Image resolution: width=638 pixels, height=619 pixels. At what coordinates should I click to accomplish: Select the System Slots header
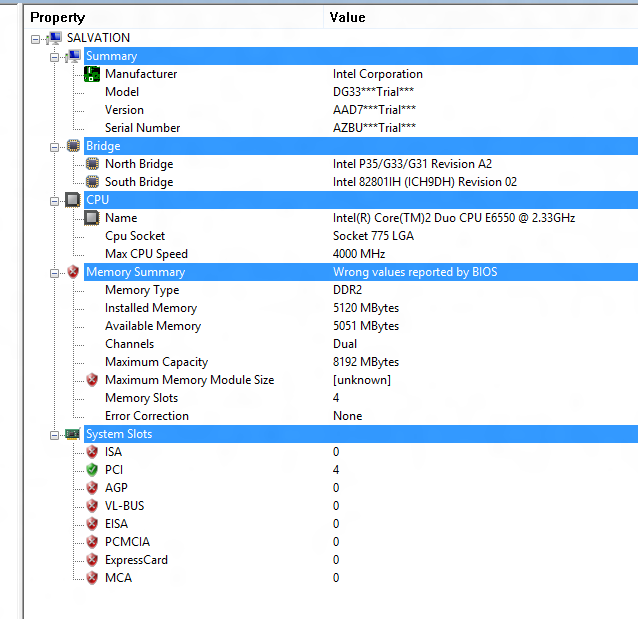(361, 434)
